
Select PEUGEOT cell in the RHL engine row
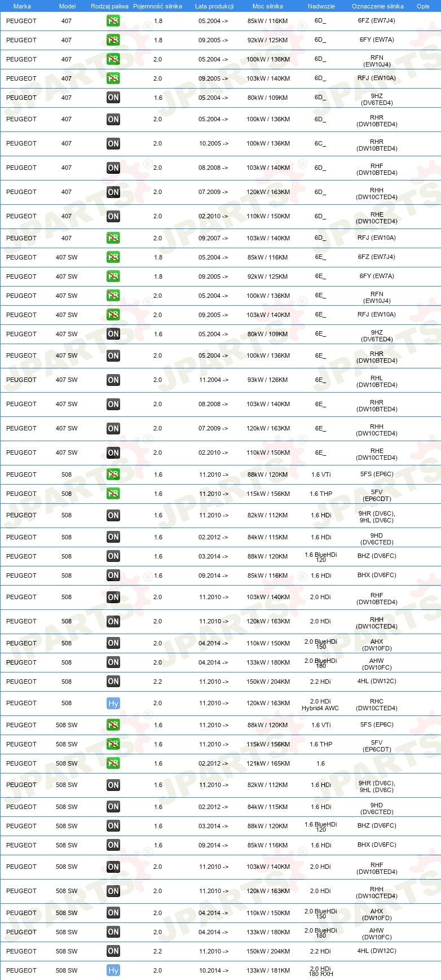click(21, 380)
